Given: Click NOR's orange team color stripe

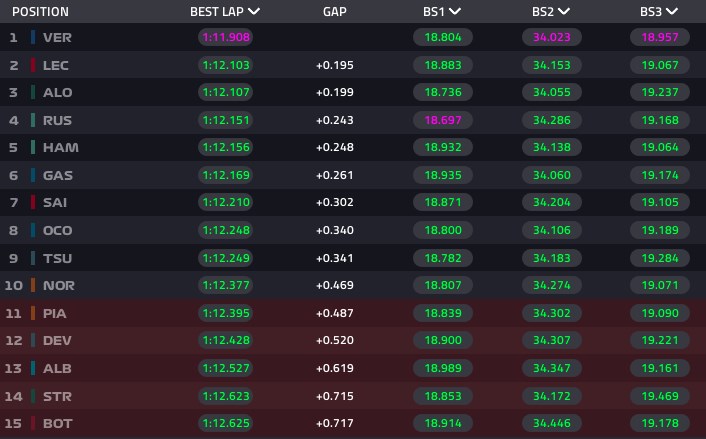Looking at the screenshot, I should (x=33, y=285).
